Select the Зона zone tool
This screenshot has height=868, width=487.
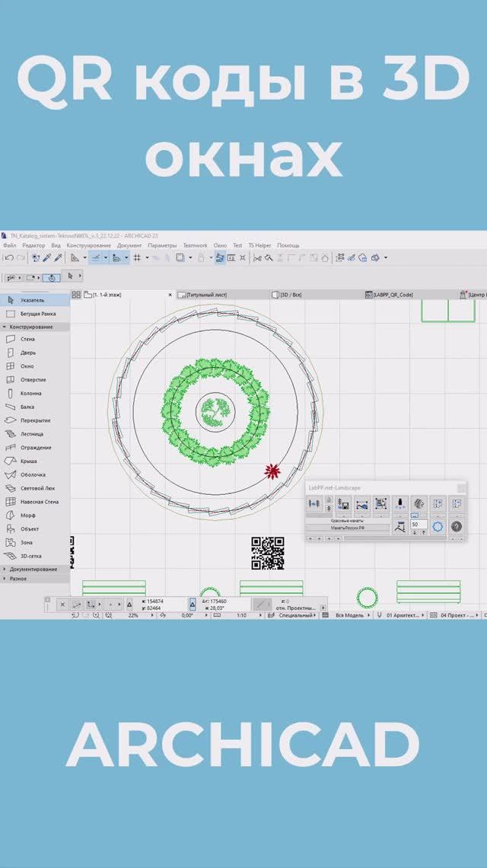(x=34, y=542)
